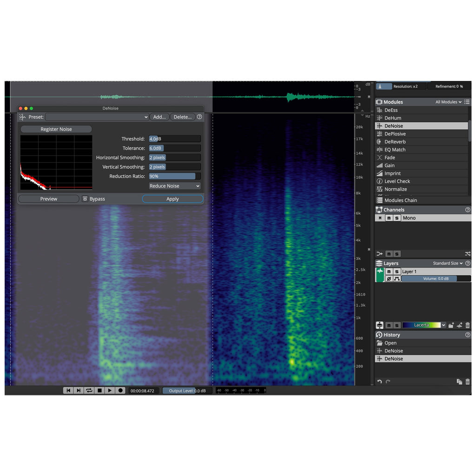Select Normalize module from list
476x476 pixels.
(x=421, y=189)
